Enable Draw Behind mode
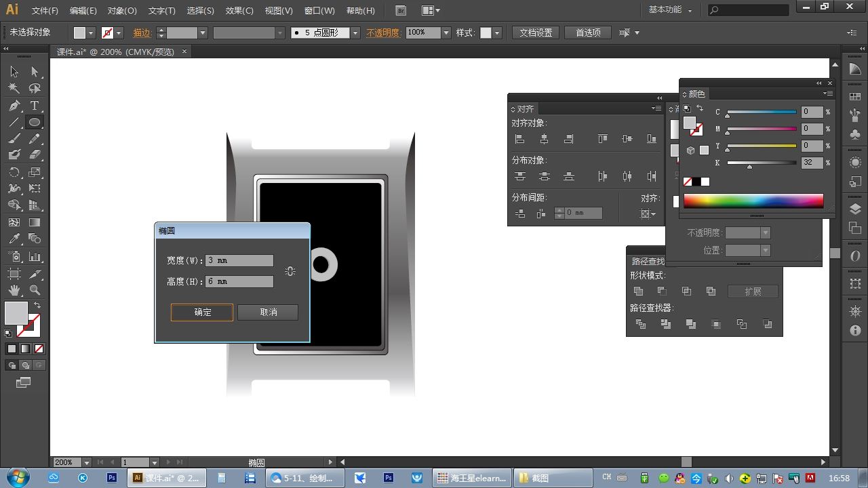 [25, 365]
